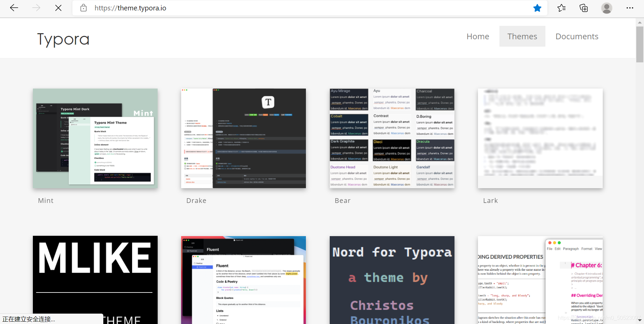Image resolution: width=644 pixels, height=324 pixels.
Task: Click the lock site info icon
Action: click(84, 8)
